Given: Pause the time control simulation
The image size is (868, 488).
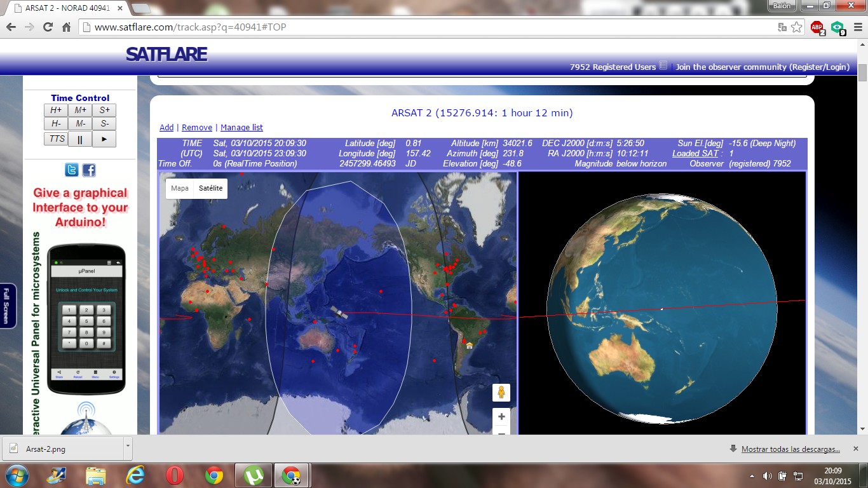Looking at the screenshot, I should (80, 139).
